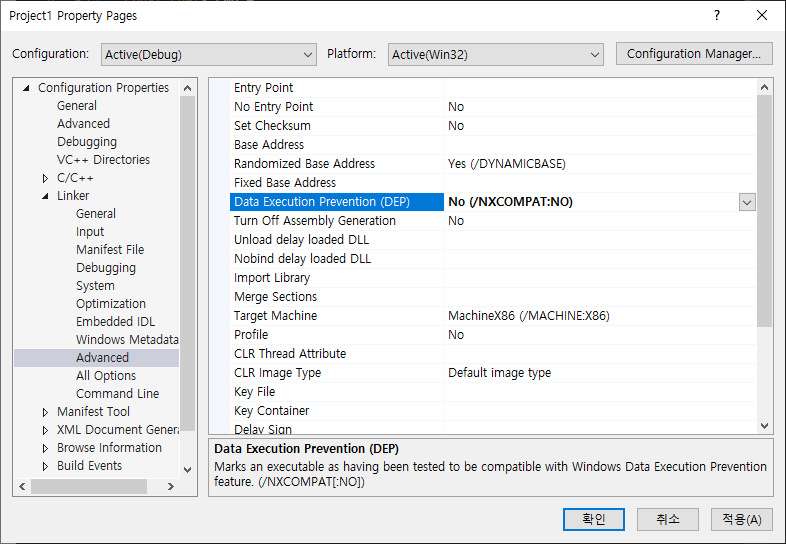Screen dimensions: 786x544
Task: Open the DEP value dropdown arrow
Action: (747, 202)
